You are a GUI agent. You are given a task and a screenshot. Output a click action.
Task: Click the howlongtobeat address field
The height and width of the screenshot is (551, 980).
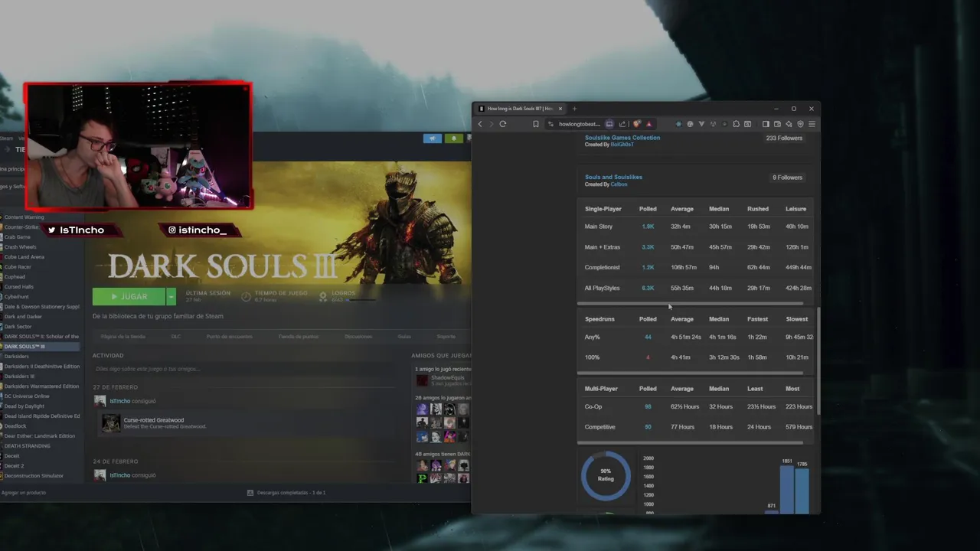[x=580, y=124]
